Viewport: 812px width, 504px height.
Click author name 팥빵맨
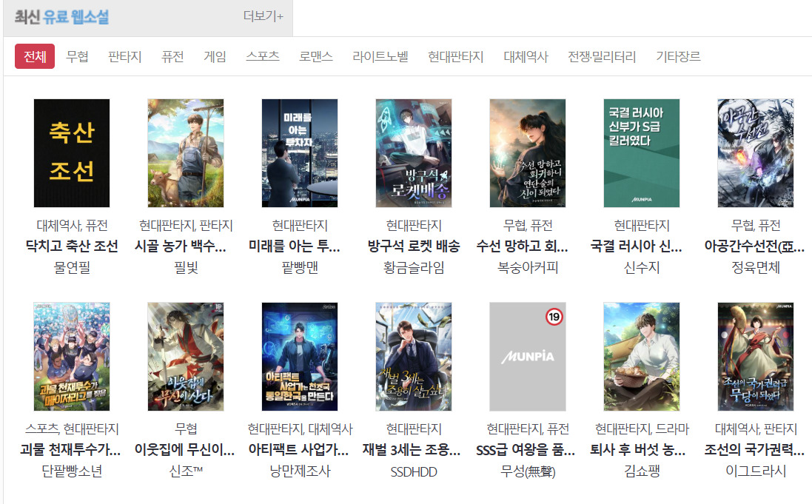coord(300,268)
